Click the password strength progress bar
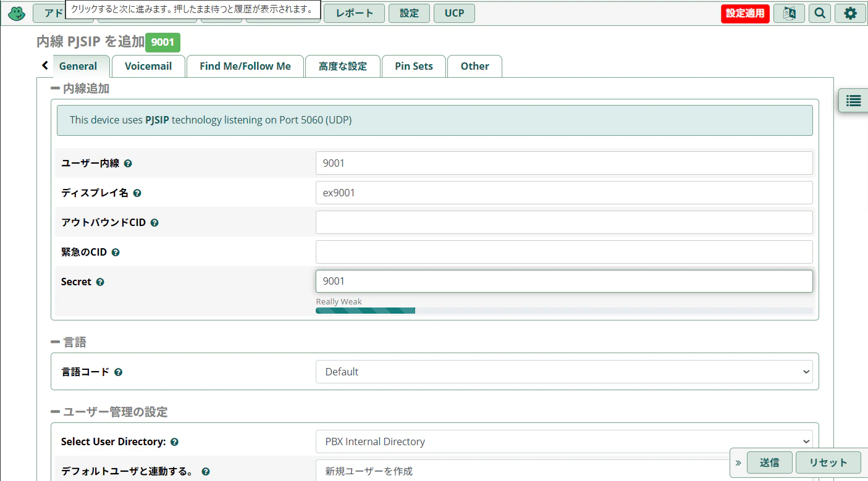Screen dimensions: 868x481 (564, 311)
